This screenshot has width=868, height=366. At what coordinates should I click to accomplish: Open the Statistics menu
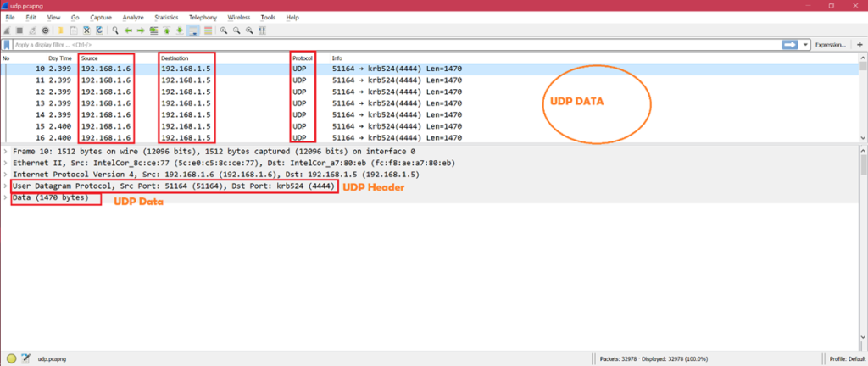click(x=166, y=17)
